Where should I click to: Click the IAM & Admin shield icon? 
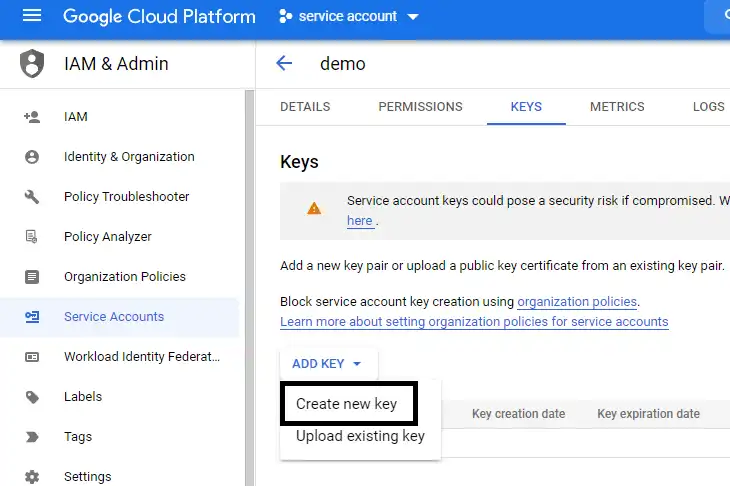32,63
